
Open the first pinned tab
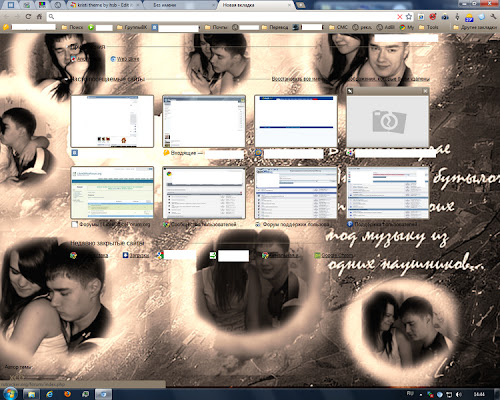point(11,5)
